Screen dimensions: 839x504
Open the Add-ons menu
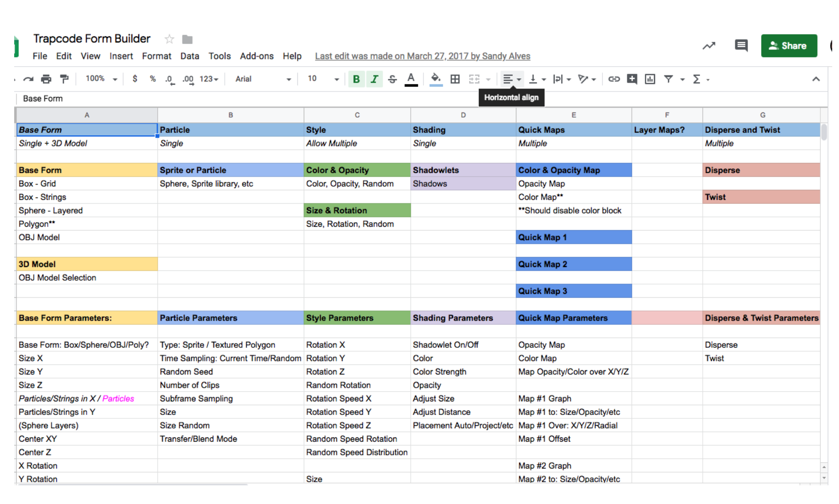coord(257,56)
